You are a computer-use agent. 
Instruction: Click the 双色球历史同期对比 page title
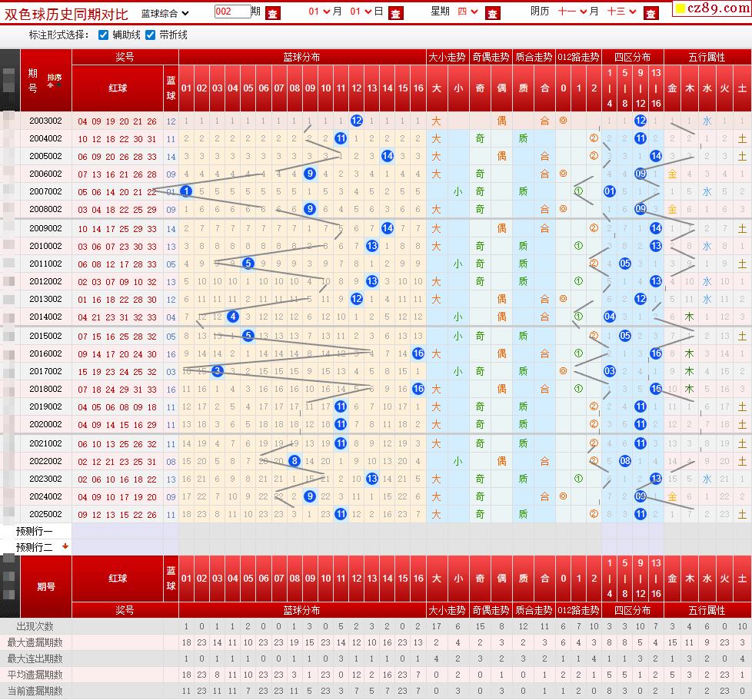tap(66, 15)
